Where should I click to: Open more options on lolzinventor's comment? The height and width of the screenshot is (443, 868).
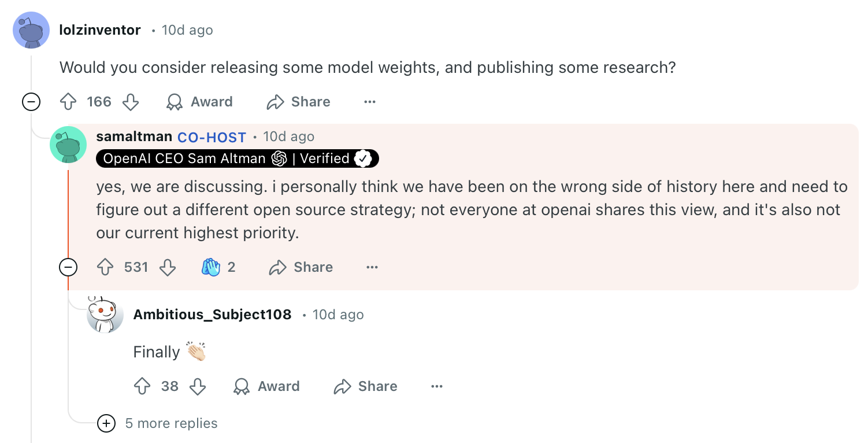coord(370,102)
